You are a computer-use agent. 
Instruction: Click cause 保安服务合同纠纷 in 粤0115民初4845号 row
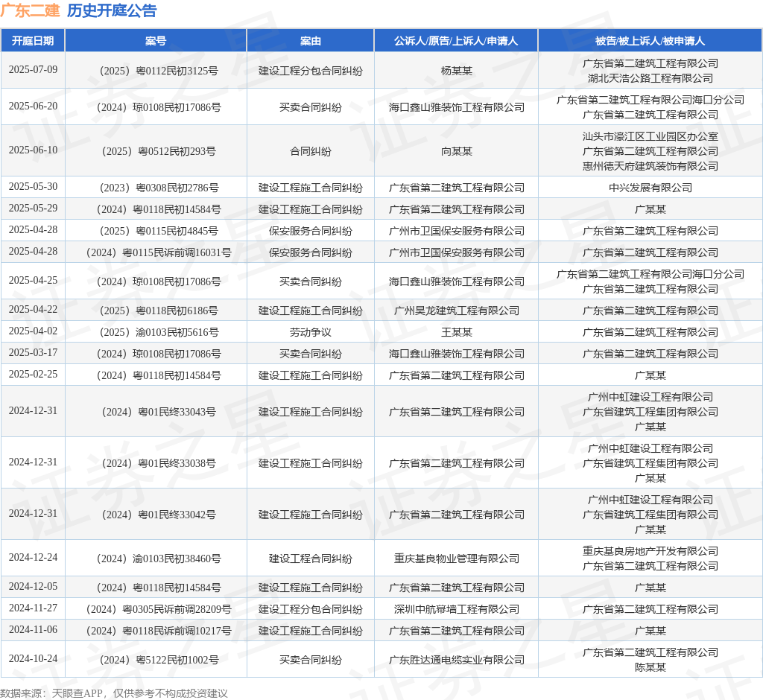pos(311,231)
